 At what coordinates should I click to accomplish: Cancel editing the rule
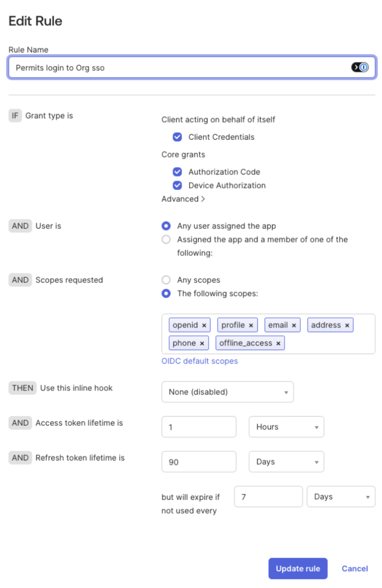[x=355, y=568]
